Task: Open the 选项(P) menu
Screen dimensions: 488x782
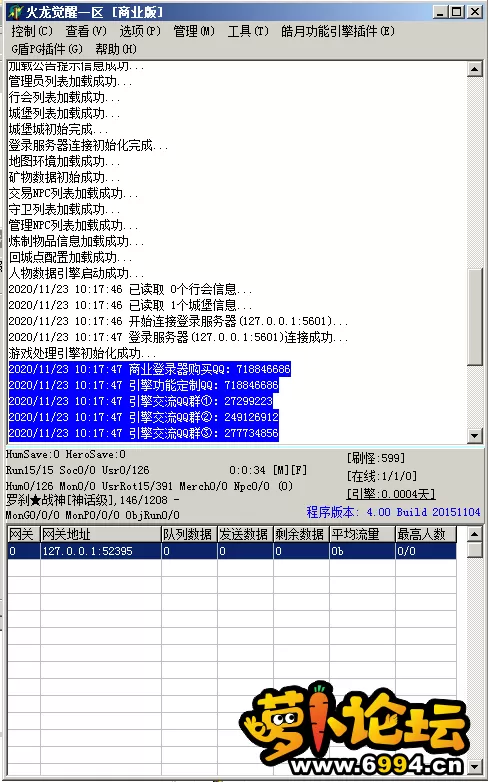Action: tap(140, 31)
